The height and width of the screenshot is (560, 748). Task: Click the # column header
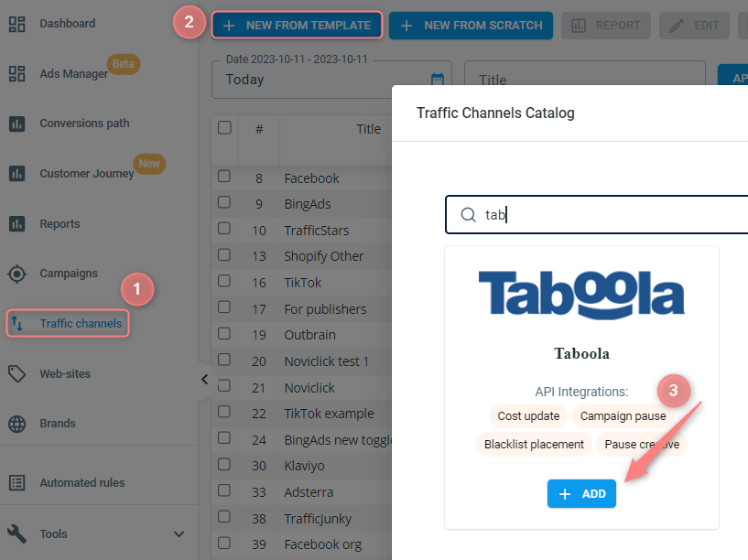point(259,129)
